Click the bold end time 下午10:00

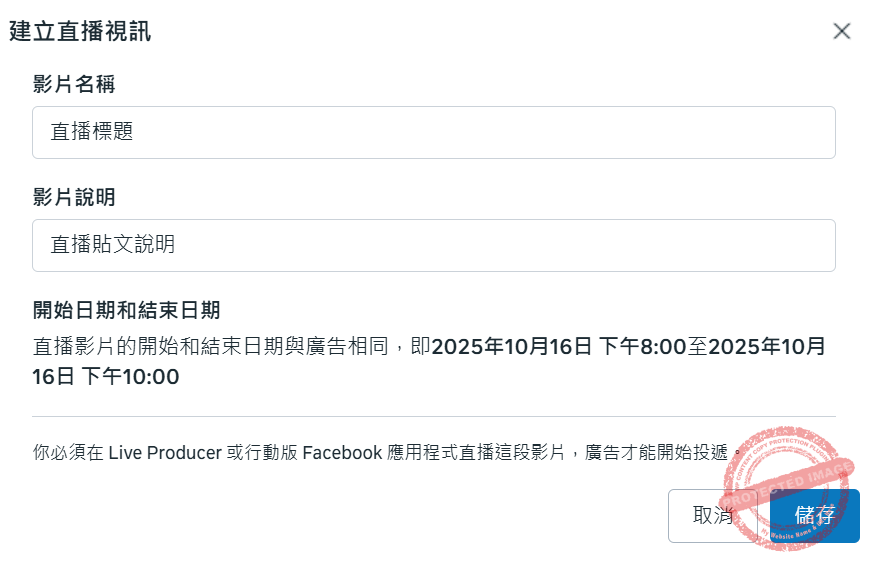(x=130, y=377)
